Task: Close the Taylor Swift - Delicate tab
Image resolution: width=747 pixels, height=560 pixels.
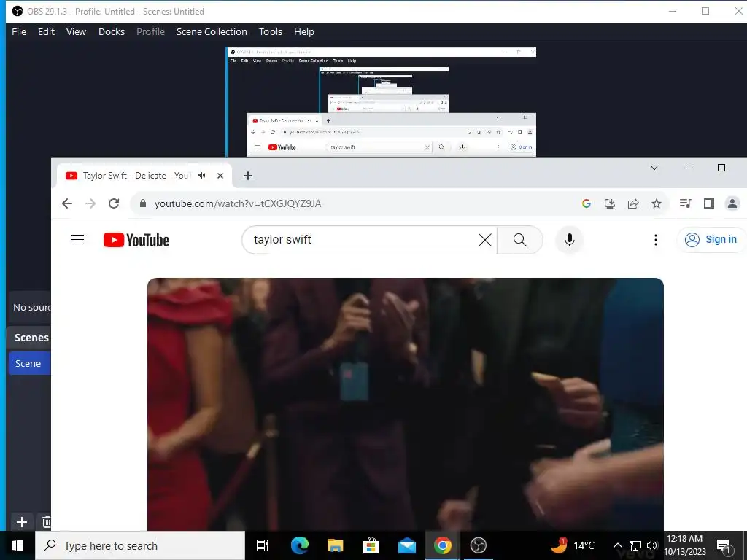Action: click(x=220, y=176)
